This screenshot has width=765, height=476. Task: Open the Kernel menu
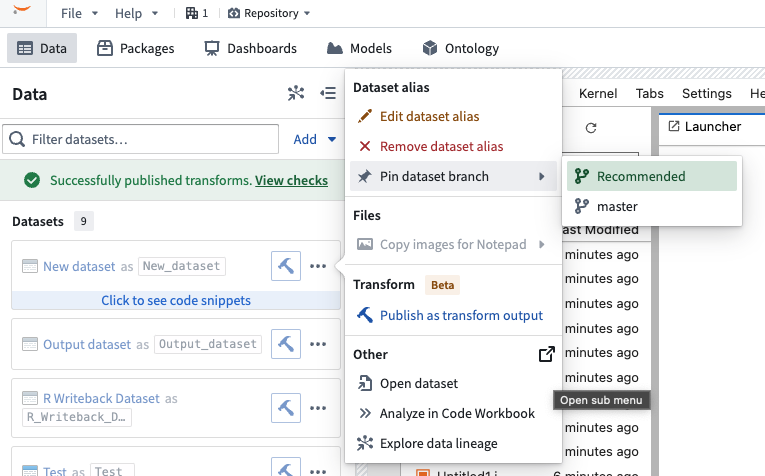pyautogui.click(x=598, y=94)
